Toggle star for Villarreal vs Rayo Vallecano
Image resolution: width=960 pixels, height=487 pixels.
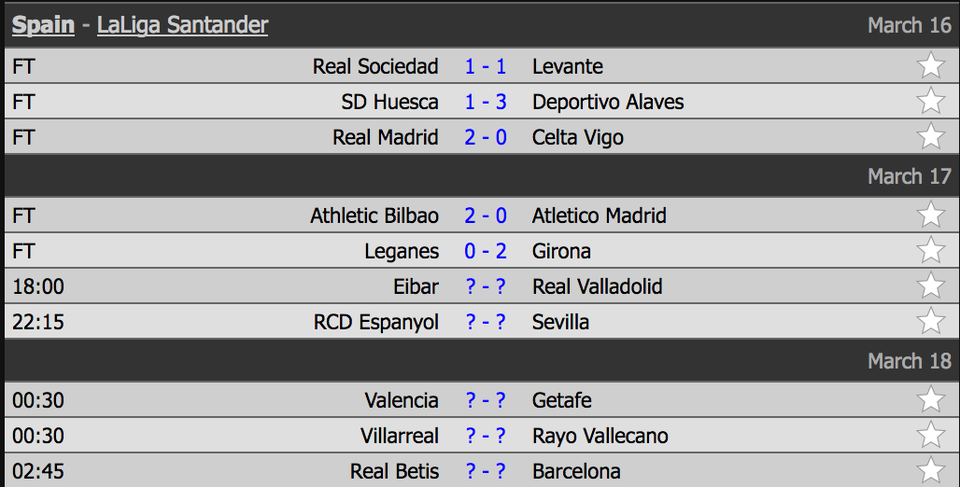tap(931, 436)
